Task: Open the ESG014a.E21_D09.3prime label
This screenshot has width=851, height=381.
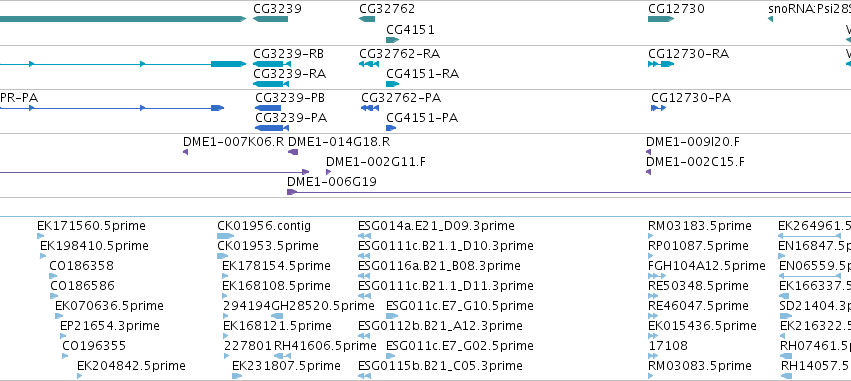Action: tap(436, 225)
